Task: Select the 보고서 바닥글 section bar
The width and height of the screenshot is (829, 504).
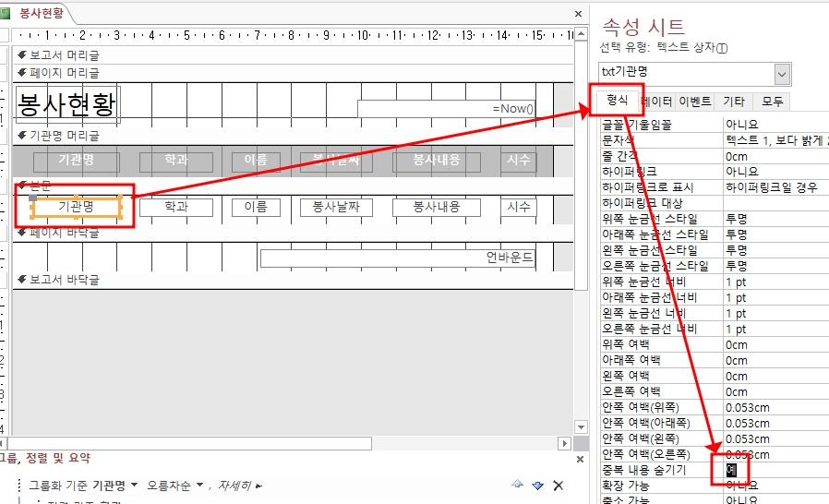Action: coord(293,280)
